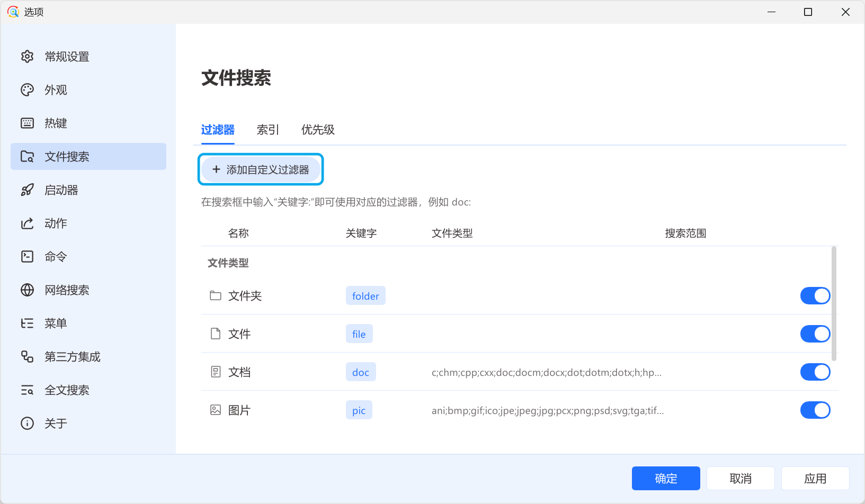The width and height of the screenshot is (865, 504).
Task: Open the 全文搜索 section
Action: click(x=88, y=390)
